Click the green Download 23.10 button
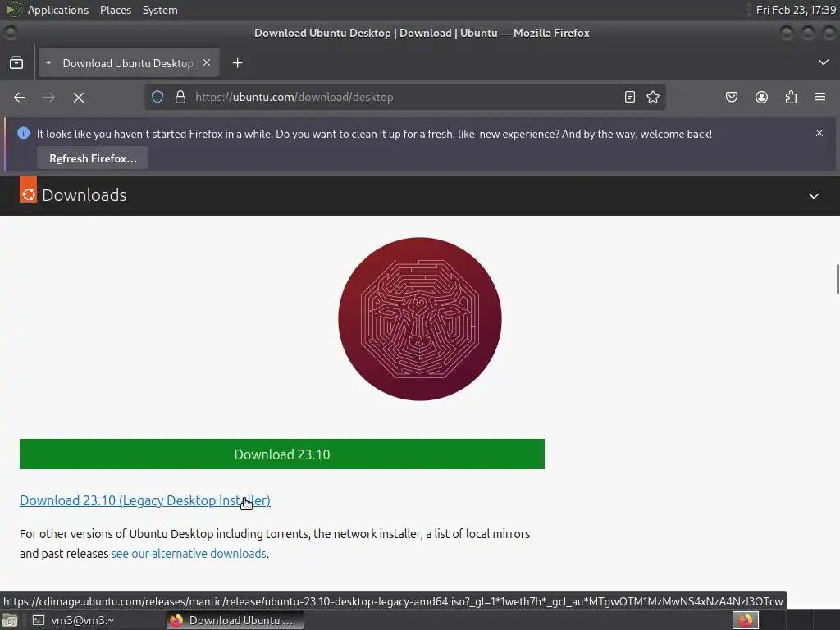840x630 pixels. (x=282, y=454)
